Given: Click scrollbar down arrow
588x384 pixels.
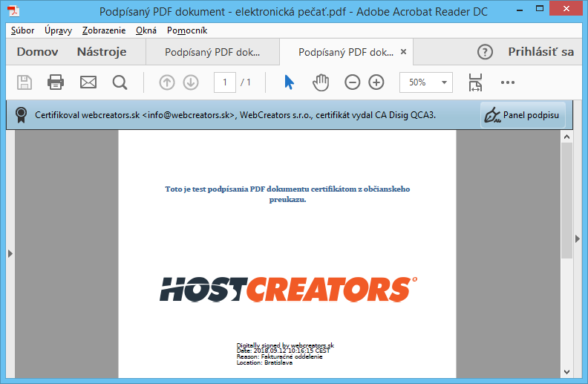Looking at the screenshot, I should (566, 371).
